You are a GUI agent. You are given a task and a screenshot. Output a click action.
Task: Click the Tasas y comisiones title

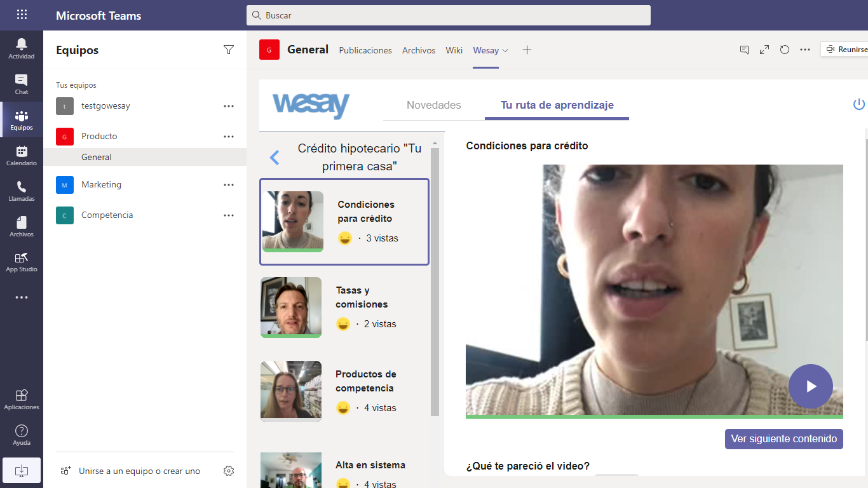tap(362, 297)
